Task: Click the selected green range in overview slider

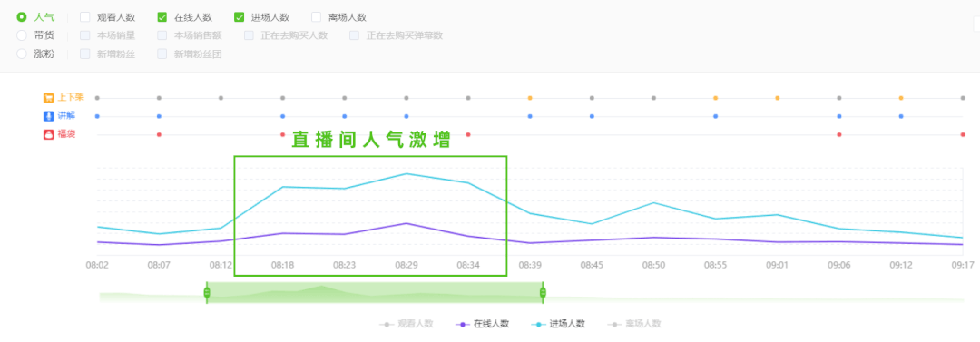Action: click(x=375, y=293)
